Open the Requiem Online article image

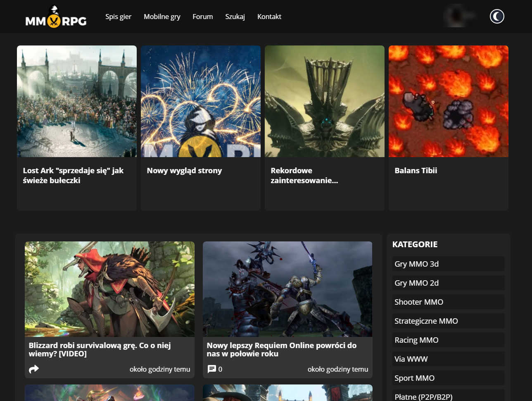click(287, 289)
